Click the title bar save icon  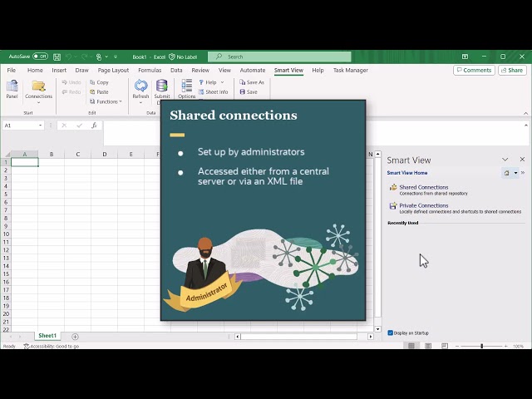pos(57,57)
